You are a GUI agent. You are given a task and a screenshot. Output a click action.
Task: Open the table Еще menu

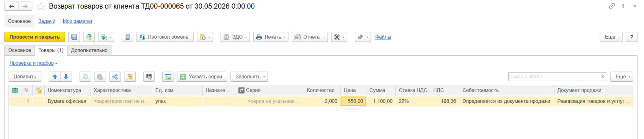[622, 77]
